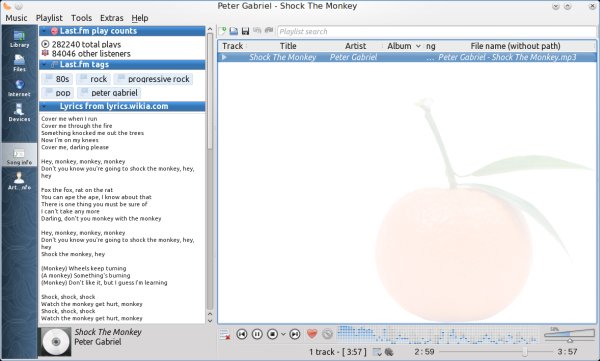Image resolution: width=600 pixels, height=361 pixels.
Task: Click the 80s tag button
Action: click(x=57, y=79)
